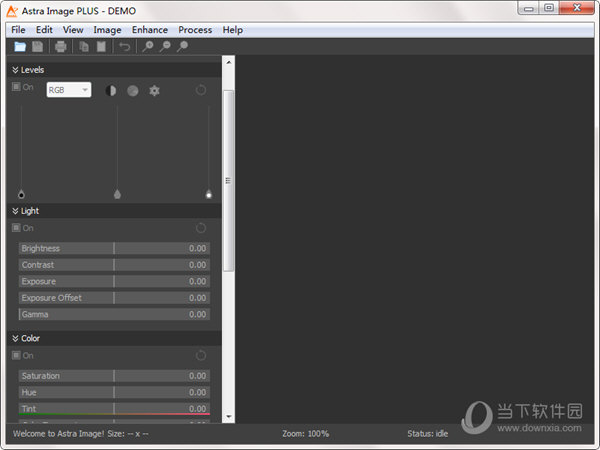Click the Welcome to Astra Image status text
This screenshot has height=450, width=600.
coord(58,434)
